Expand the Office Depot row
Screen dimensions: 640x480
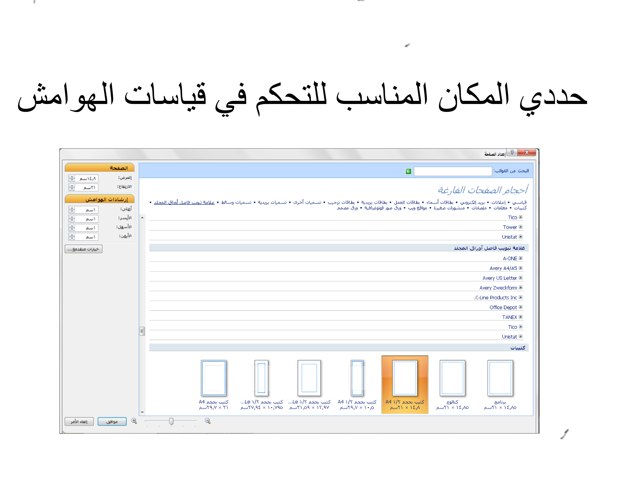520,307
